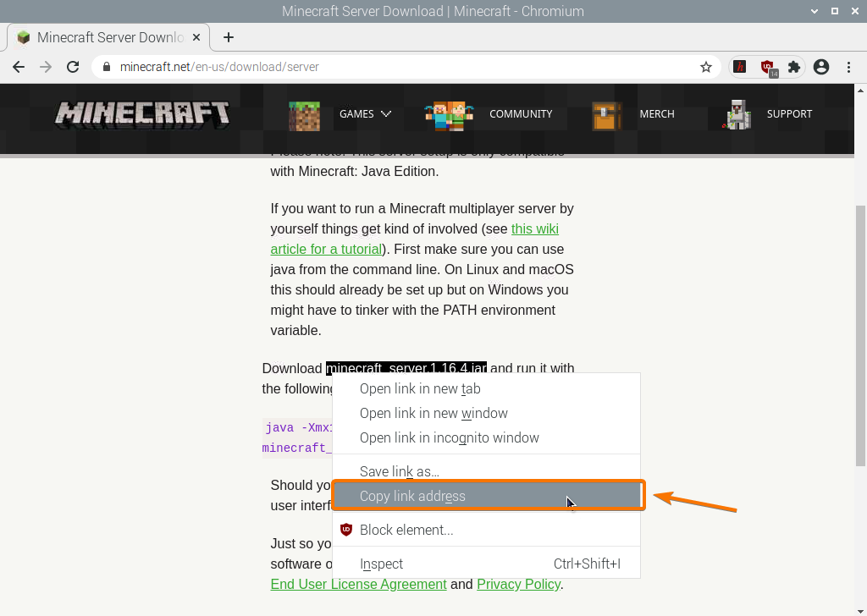Maximize the Chromium window
Screen dimensions: 867x616
click(x=835, y=11)
